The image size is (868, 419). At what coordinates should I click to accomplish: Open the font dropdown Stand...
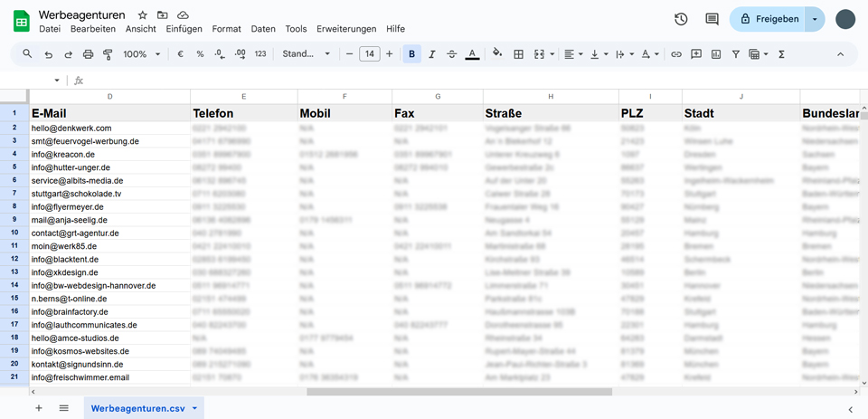(x=307, y=54)
